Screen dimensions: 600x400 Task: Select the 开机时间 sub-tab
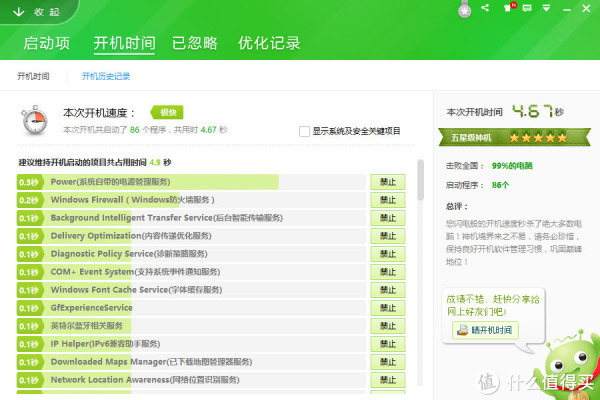coord(33,76)
